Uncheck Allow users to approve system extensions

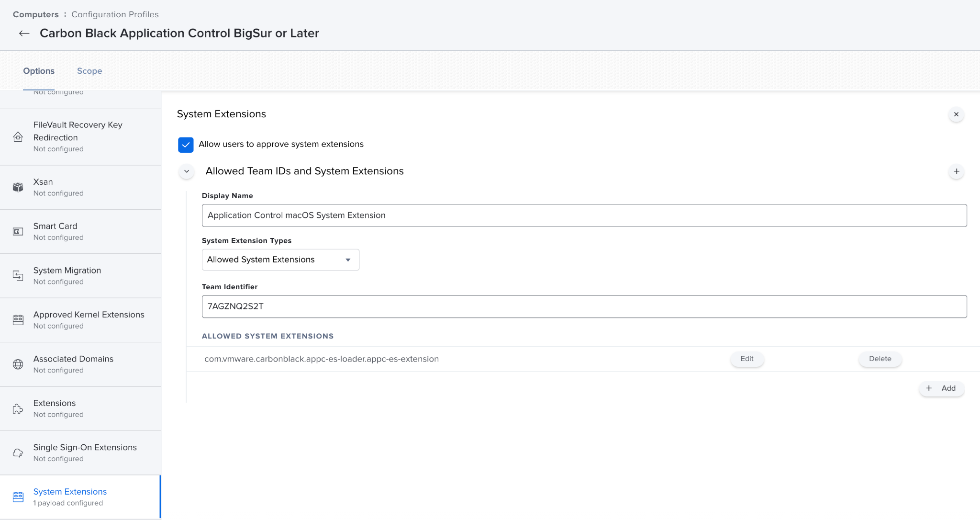[186, 145]
